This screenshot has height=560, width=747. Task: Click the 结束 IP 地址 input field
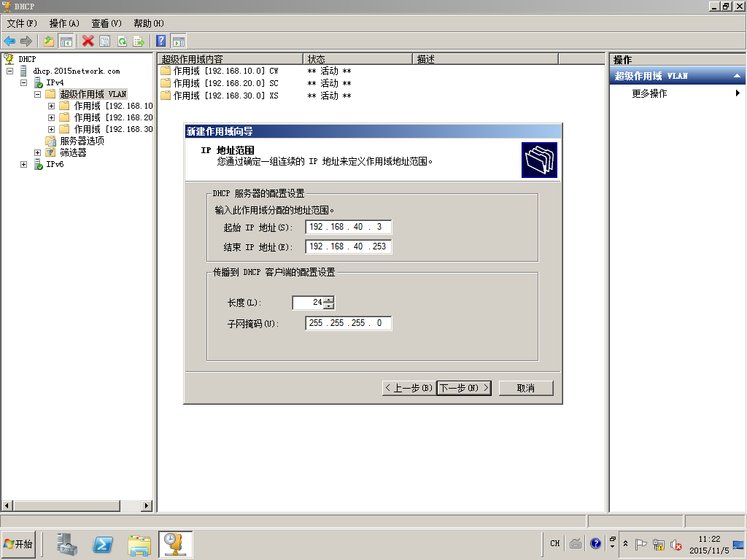coord(348,246)
